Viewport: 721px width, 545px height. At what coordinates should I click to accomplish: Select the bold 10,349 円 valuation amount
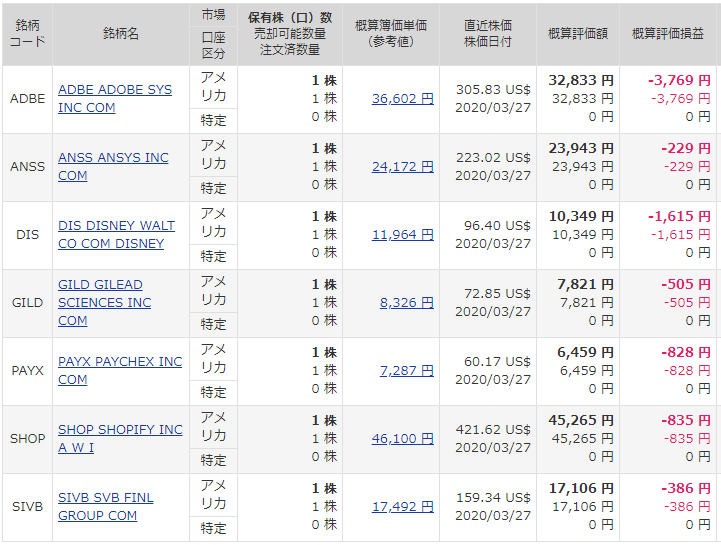pyautogui.click(x=581, y=217)
